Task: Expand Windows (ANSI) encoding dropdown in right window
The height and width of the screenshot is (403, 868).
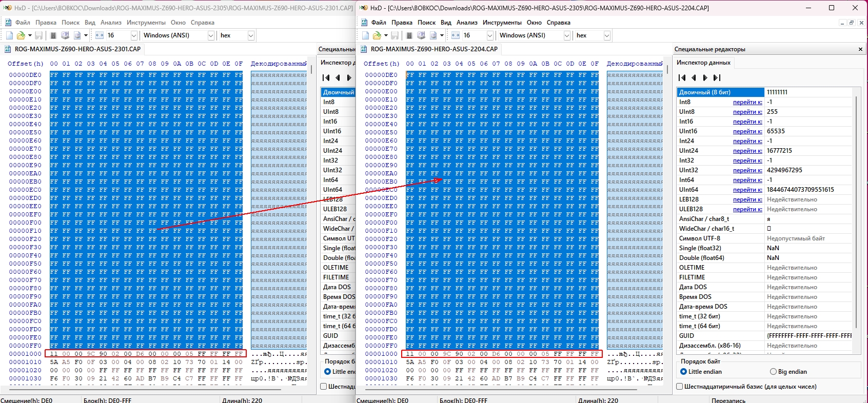Action: click(567, 35)
